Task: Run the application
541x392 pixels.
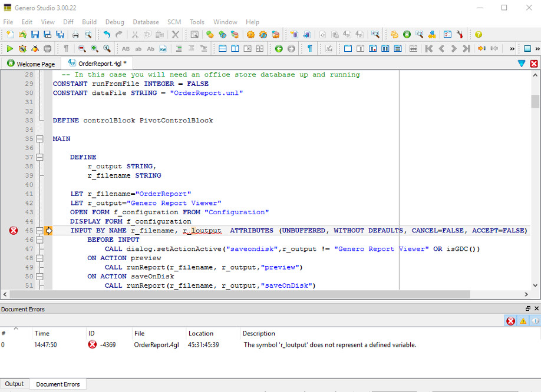Action: (x=10, y=49)
